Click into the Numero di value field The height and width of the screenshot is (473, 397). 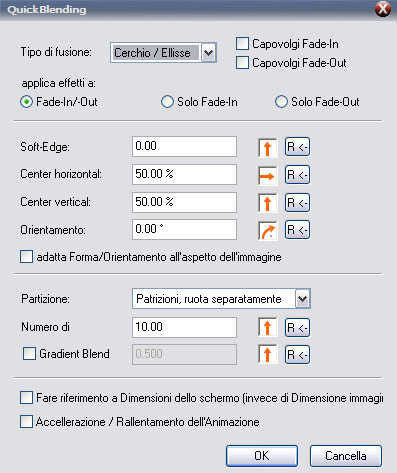point(184,327)
